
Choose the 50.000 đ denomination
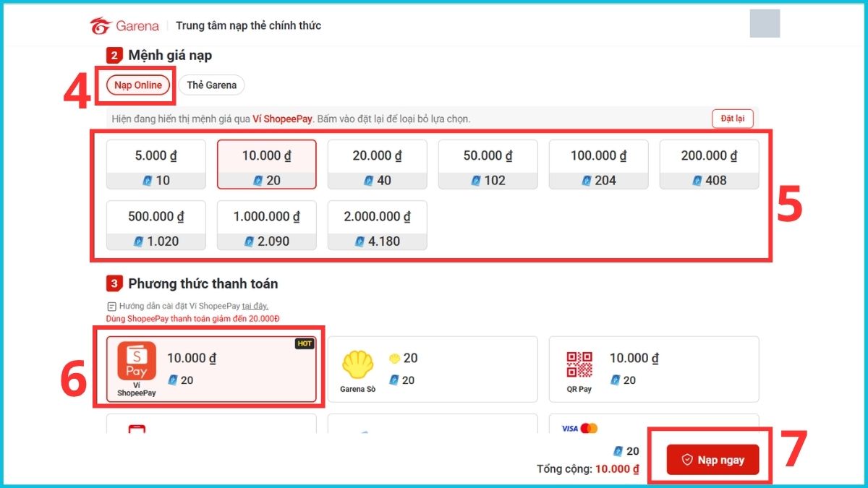click(488, 164)
